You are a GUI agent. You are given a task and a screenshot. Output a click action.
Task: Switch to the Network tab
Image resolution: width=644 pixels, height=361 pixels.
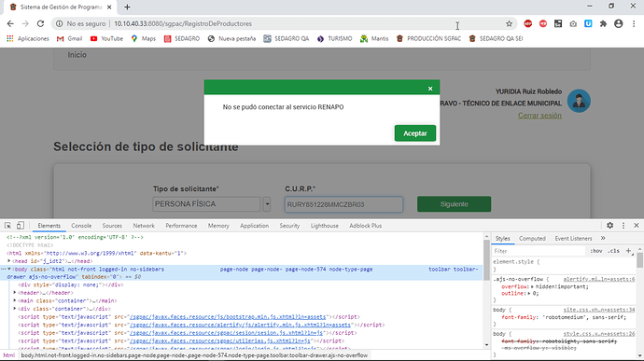[144, 226]
